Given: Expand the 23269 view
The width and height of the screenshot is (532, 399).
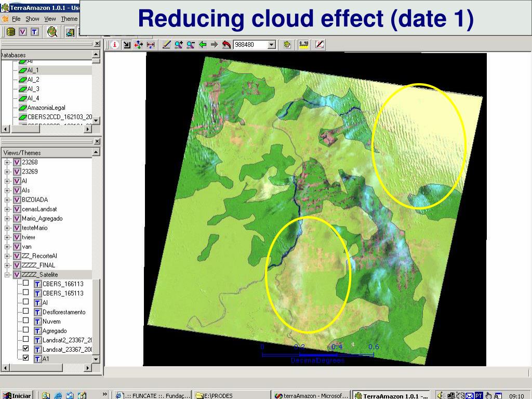Looking at the screenshot, I should 7,172.
